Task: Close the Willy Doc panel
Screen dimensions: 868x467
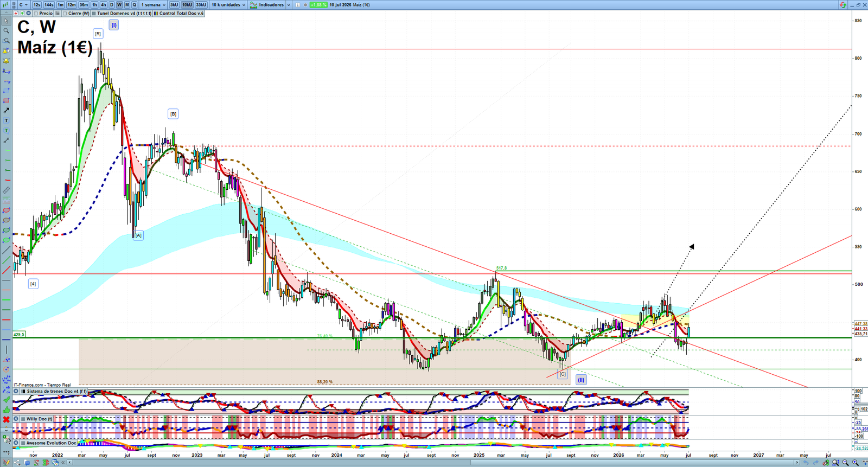Action: [x=16, y=419]
